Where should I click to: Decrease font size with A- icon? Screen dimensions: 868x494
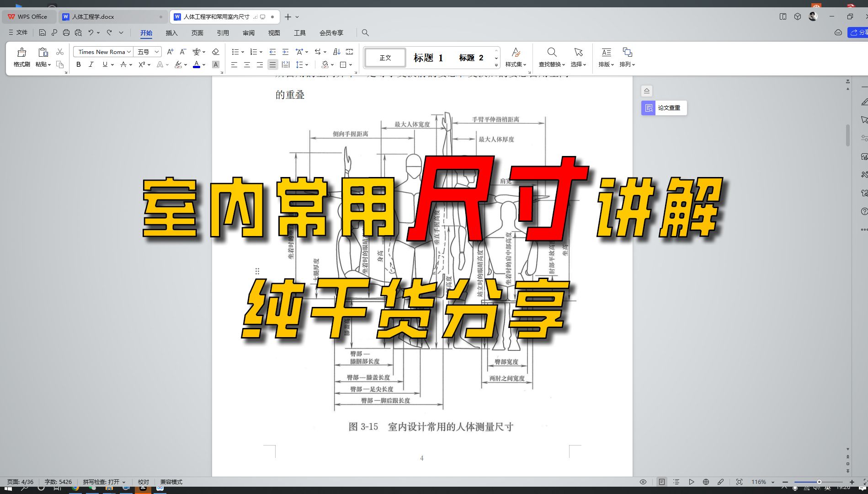[183, 52]
